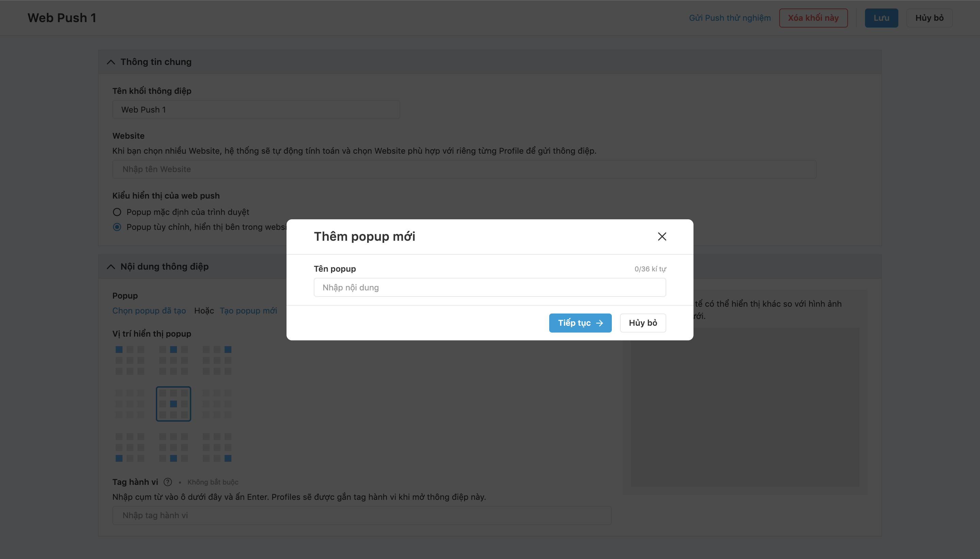Image resolution: width=980 pixels, height=559 pixels.
Task: Click Gửi Push thử nghiệm link
Action: pyautogui.click(x=730, y=18)
